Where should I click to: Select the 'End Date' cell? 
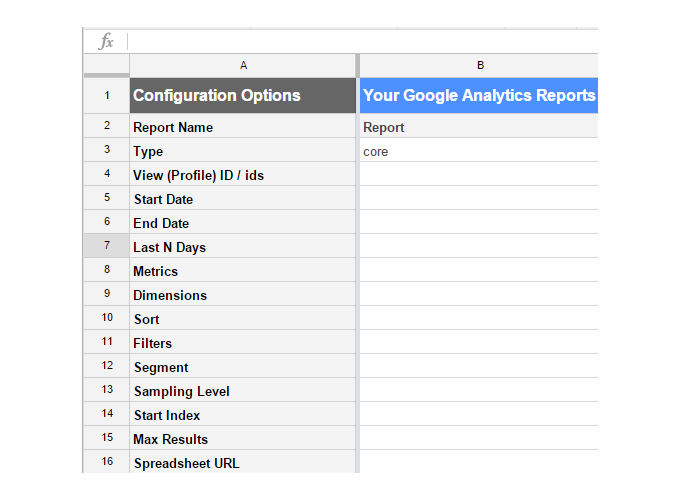pos(243,222)
